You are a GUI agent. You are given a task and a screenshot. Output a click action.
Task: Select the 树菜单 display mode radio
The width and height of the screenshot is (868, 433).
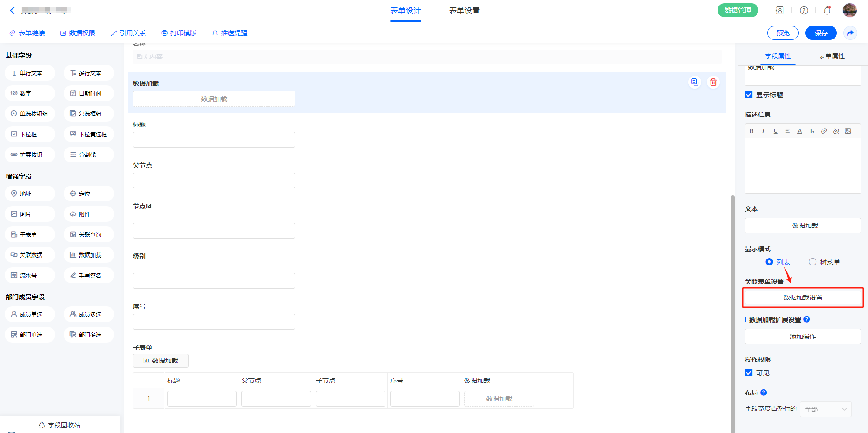(812, 262)
